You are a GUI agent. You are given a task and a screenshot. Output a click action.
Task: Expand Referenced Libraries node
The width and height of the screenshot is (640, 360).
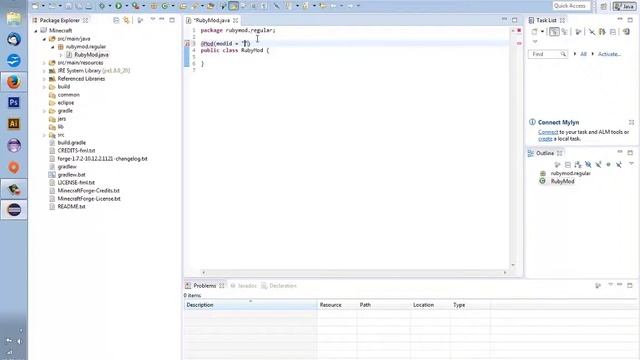pos(44,79)
